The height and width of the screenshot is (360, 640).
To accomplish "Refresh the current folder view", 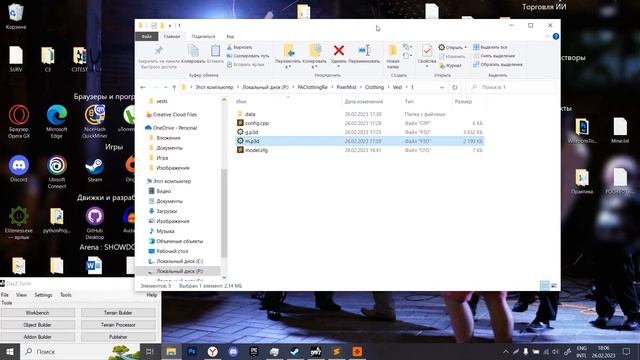I will tap(455, 87).
